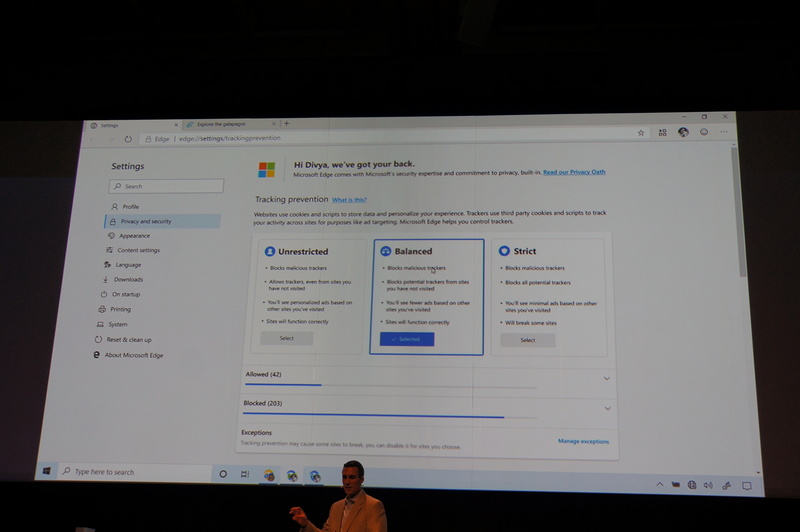Show hidden system tray icons
Image resolution: width=800 pixels, height=532 pixels.
point(660,484)
